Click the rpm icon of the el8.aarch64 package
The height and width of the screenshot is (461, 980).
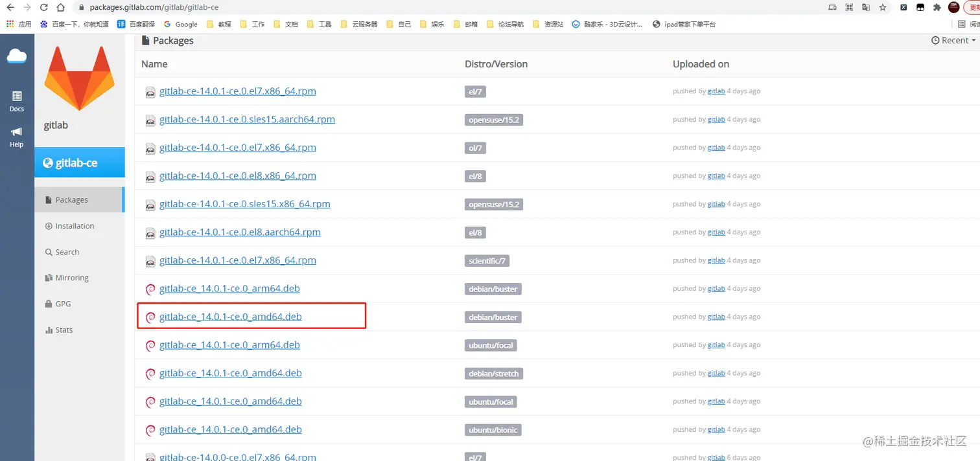tap(150, 232)
